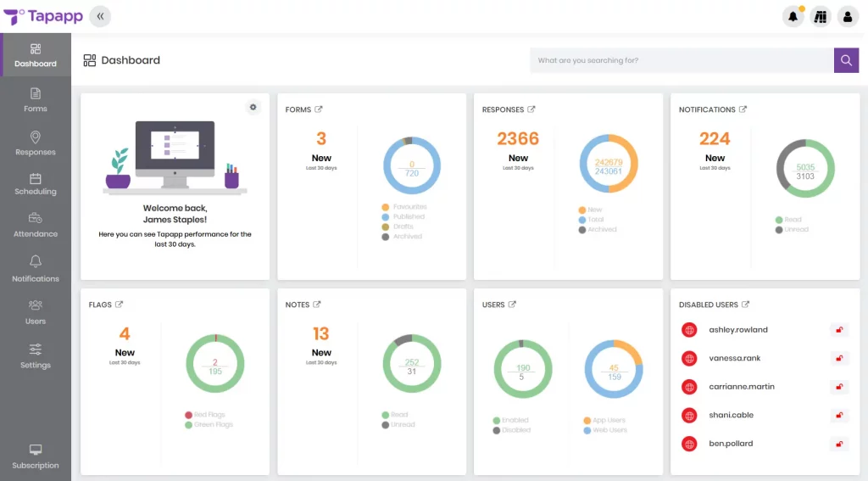Open Forms card external link icon
Viewport: 868px width, 481px height.
319,109
